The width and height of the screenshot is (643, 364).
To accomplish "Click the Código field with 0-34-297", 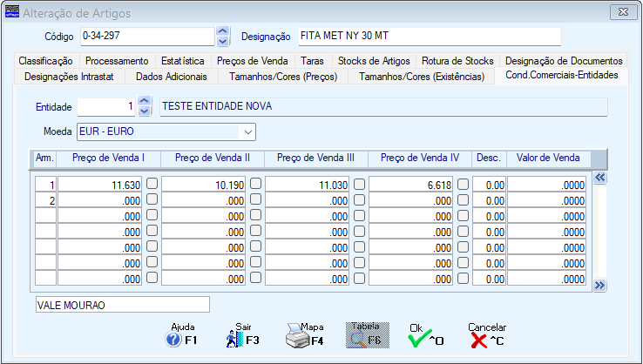I will (x=147, y=36).
